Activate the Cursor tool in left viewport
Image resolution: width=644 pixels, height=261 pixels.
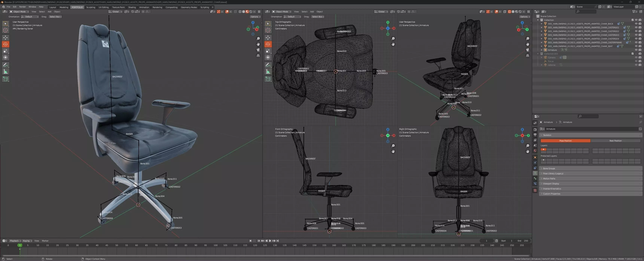coord(5,30)
